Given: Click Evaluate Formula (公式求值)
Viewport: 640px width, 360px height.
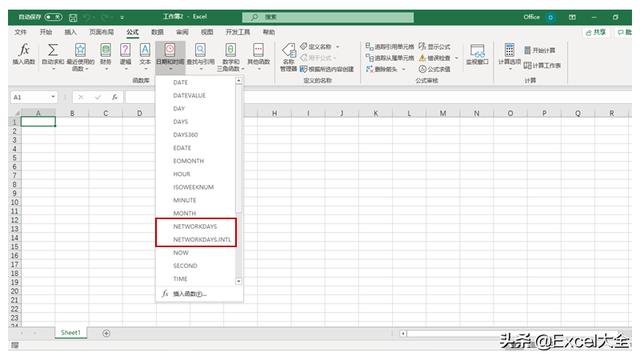Looking at the screenshot, I should 434,69.
